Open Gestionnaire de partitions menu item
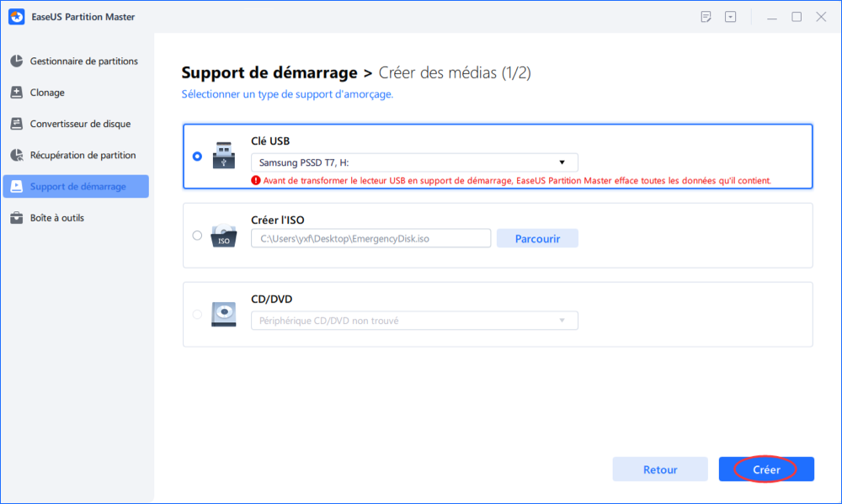The image size is (842, 504). (76, 61)
